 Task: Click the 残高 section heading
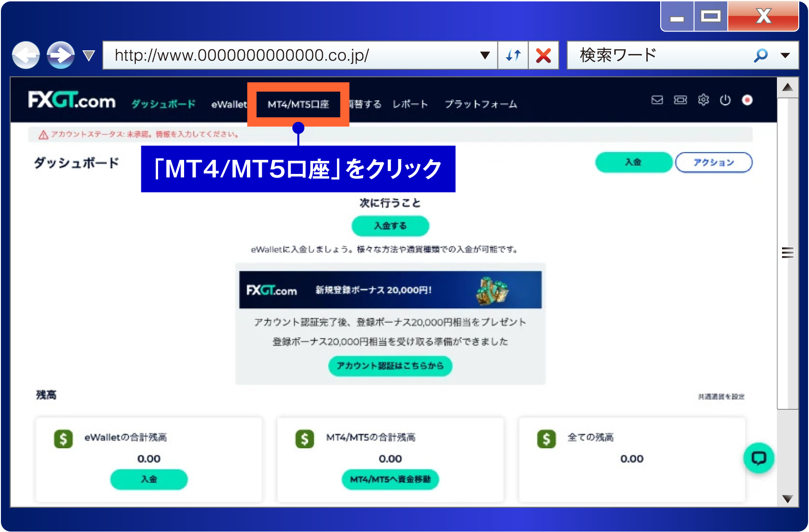[46, 395]
